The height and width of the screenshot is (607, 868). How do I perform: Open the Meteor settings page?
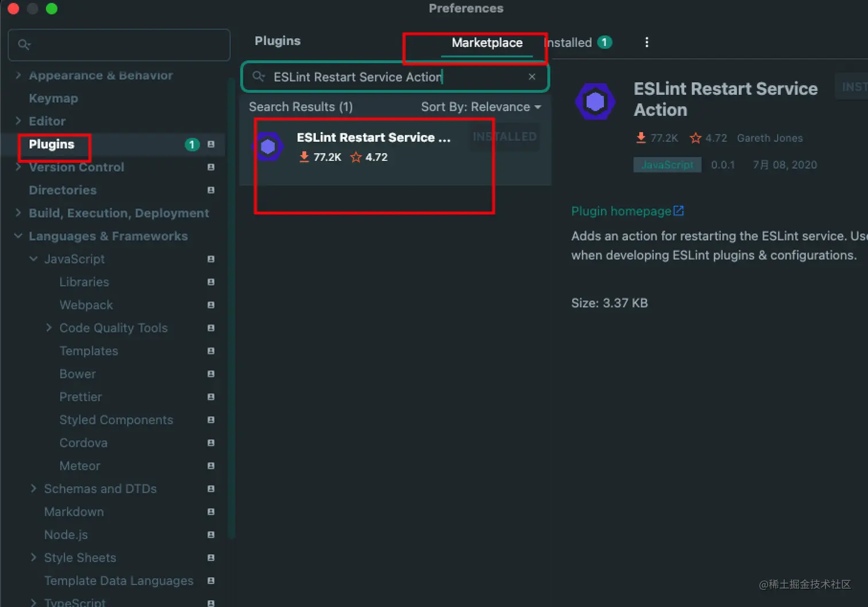click(x=80, y=466)
